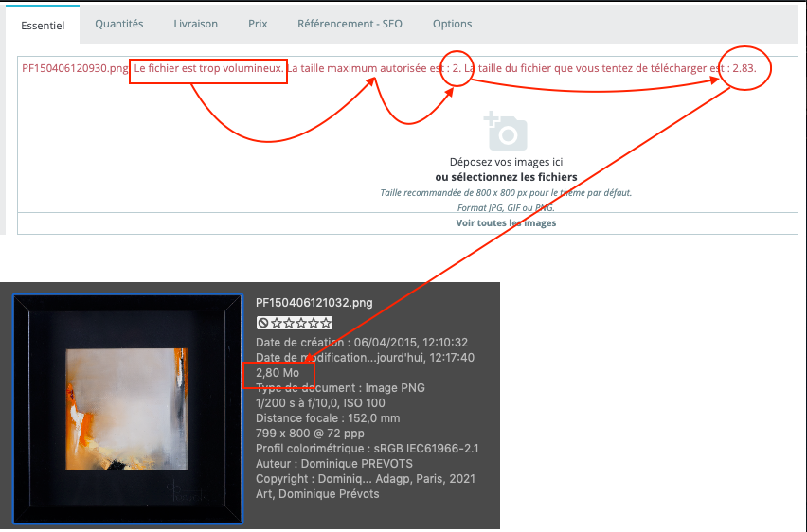The width and height of the screenshot is (807, 532).
Task: Click 'Type de document : Image PNG'
Action: coord(340,388)
